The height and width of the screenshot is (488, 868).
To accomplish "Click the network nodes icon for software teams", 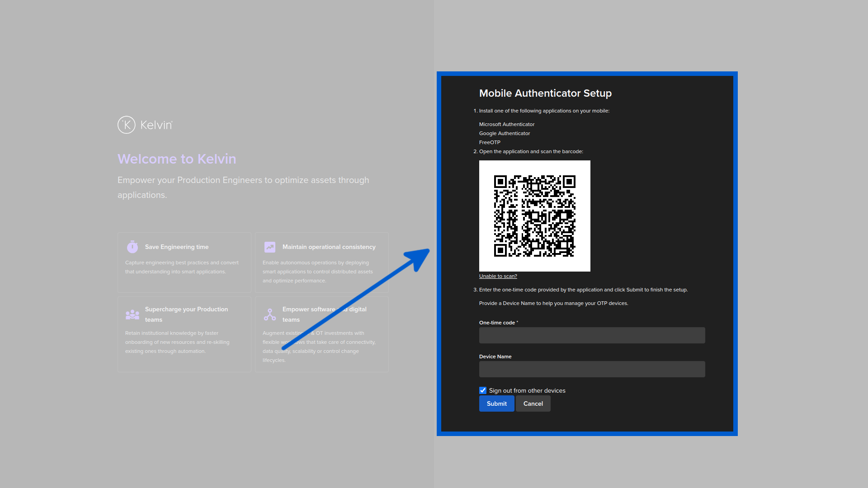I will coord(270,314).
